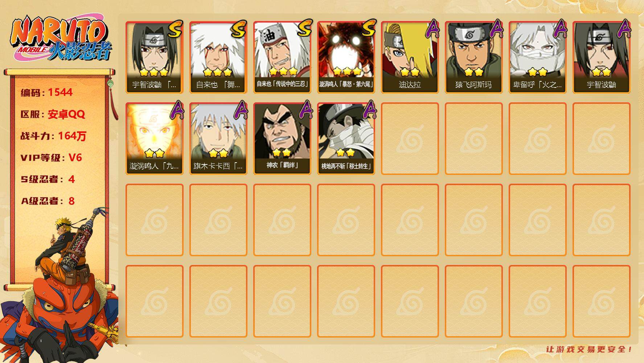Image resolution: width=644 pixels, height=363 pixels.
Task: Click the 桃地再不斩「秽土转生」card
Action: [346, 139]
